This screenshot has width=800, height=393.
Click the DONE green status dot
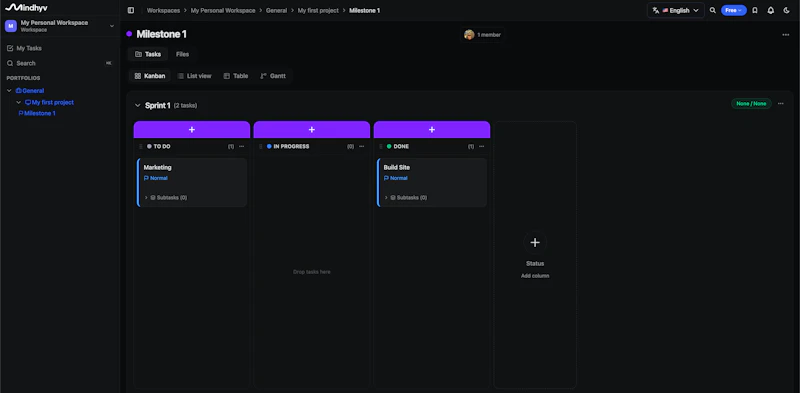[389, 146]
